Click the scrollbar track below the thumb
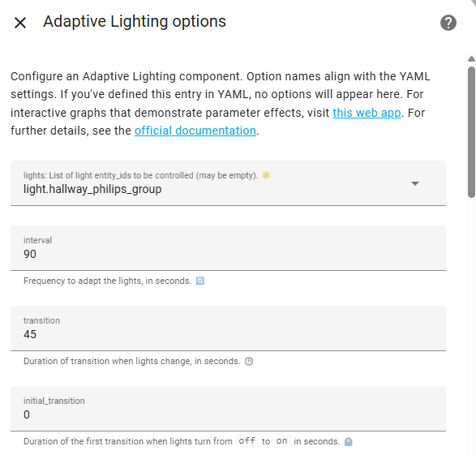This screenshot has height=455, width=476. click(x=471, y=326)
